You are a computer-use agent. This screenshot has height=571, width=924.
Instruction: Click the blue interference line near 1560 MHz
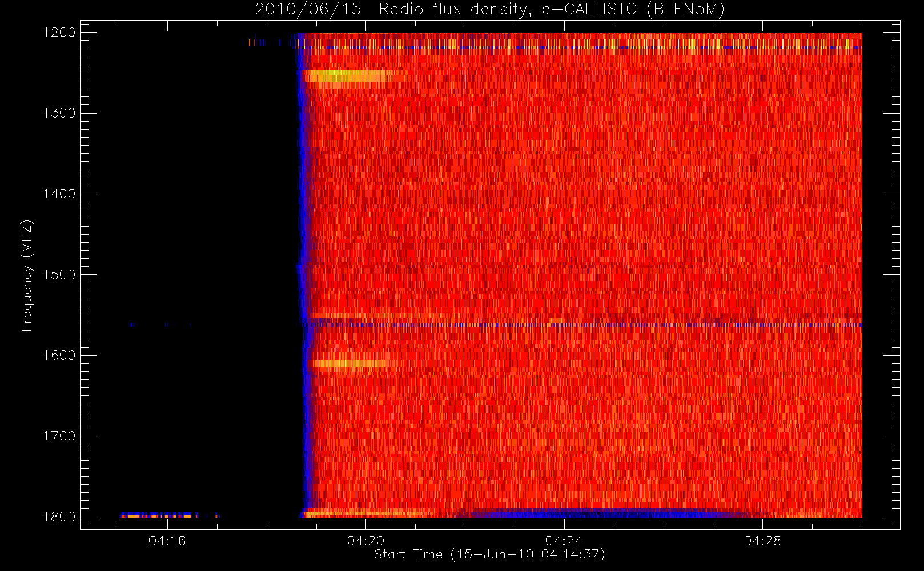click(582, 324)
